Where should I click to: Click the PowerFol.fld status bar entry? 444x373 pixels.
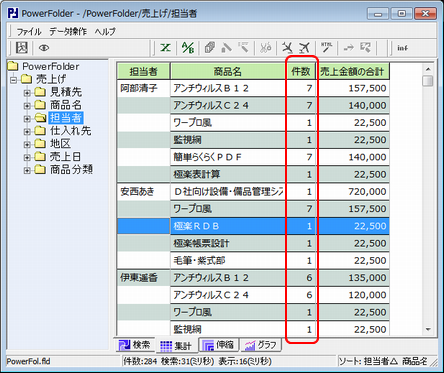29,361
